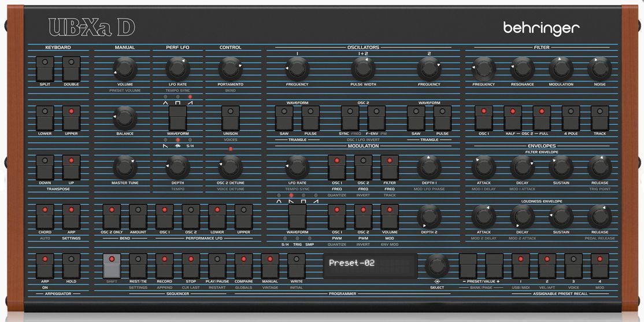Toggle the arpeggiator HOLD button
The image size is (644, 322).
(71, 266)
